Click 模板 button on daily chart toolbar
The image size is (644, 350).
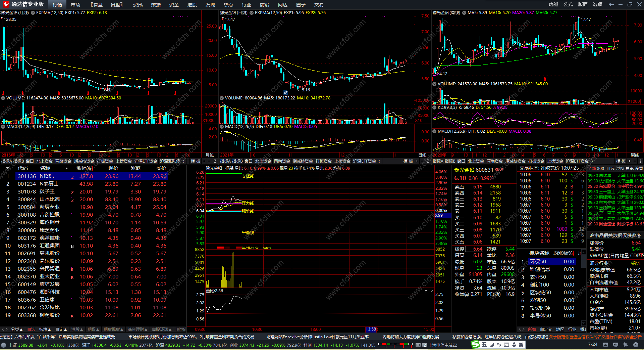click(x=408, y=161)
